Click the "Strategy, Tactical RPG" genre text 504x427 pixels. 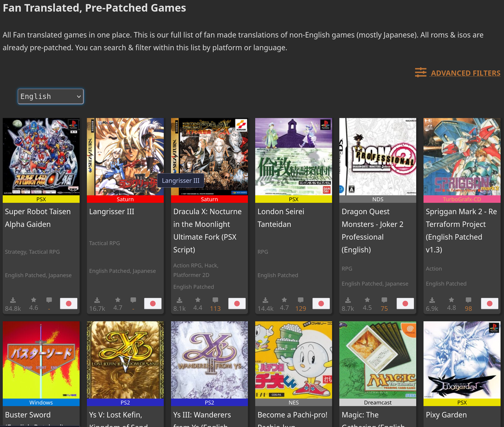click(32, 252)
